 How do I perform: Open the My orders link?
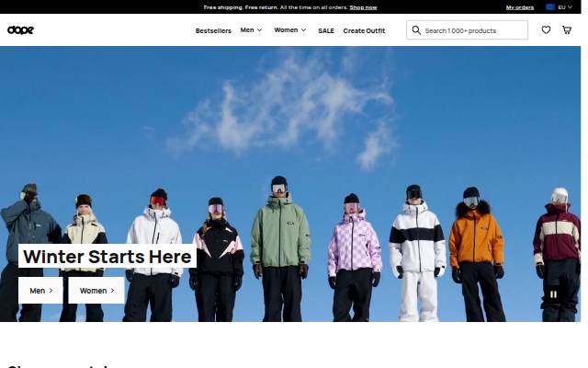click(520, 7)
